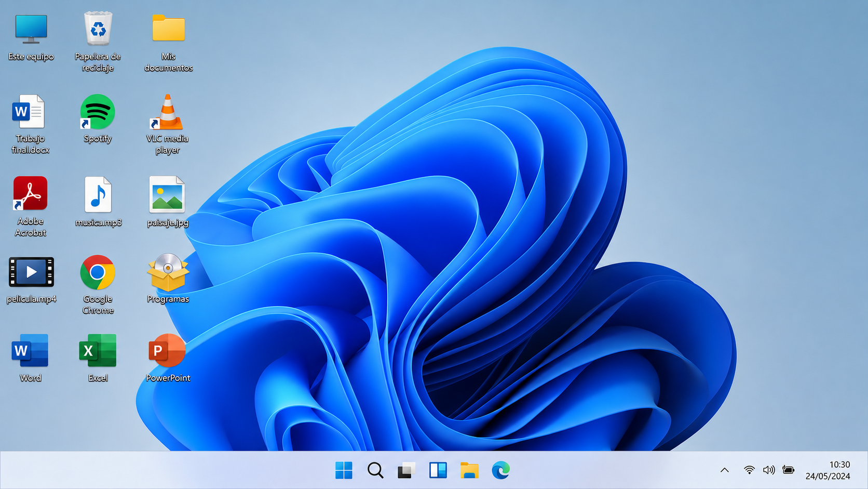Screen dimensions: 868x489
Task: Open the Windows Start menu
Action: click(344, 470)
